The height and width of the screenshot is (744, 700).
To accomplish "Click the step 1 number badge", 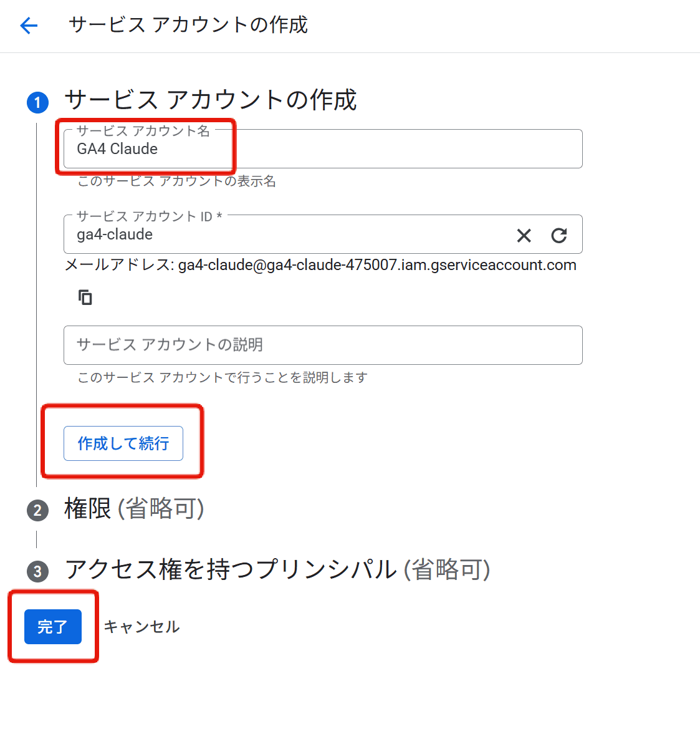I will [x=37, y=102].
